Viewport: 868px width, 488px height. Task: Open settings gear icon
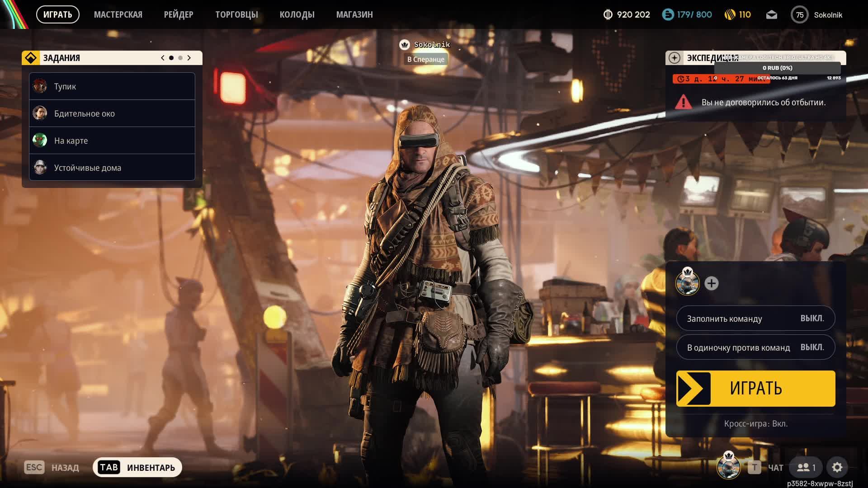[x=837, y=467]
